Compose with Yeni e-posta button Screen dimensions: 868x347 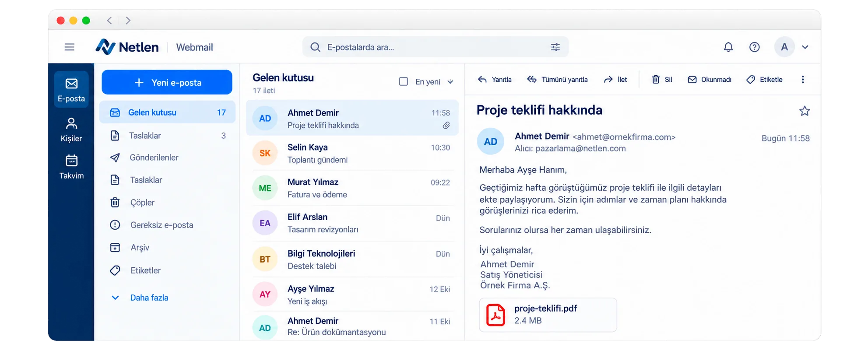(x=167, y=82)
